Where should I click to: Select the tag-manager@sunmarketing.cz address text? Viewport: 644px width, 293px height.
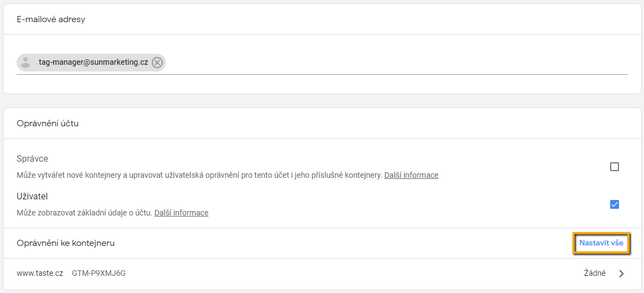click(93, 63)
